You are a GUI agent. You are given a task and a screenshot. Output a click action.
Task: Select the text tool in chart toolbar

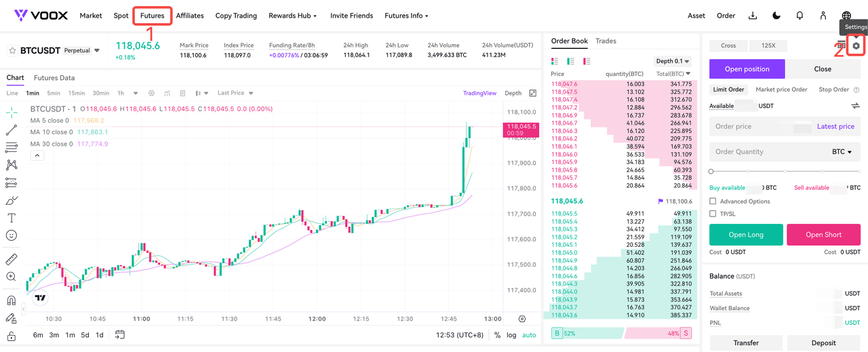[x=12, y=218]
